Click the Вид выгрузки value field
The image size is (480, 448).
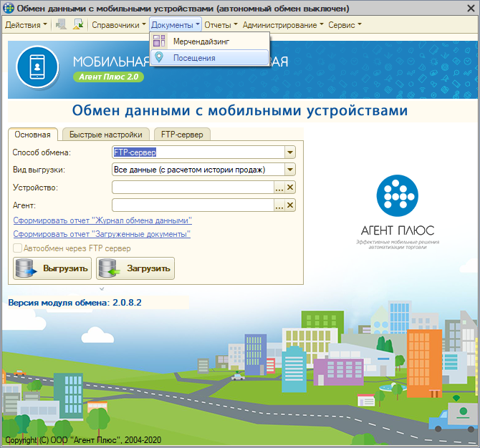coord(198,170)
